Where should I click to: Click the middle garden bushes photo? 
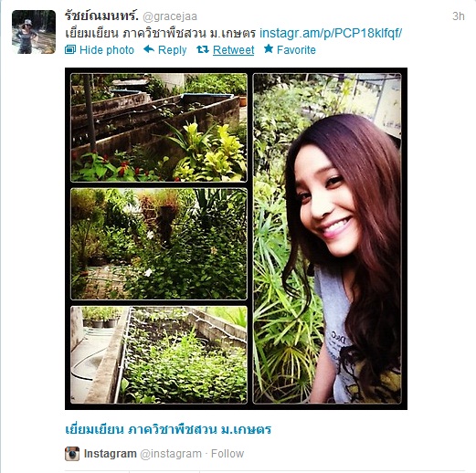tap(159, 244)
